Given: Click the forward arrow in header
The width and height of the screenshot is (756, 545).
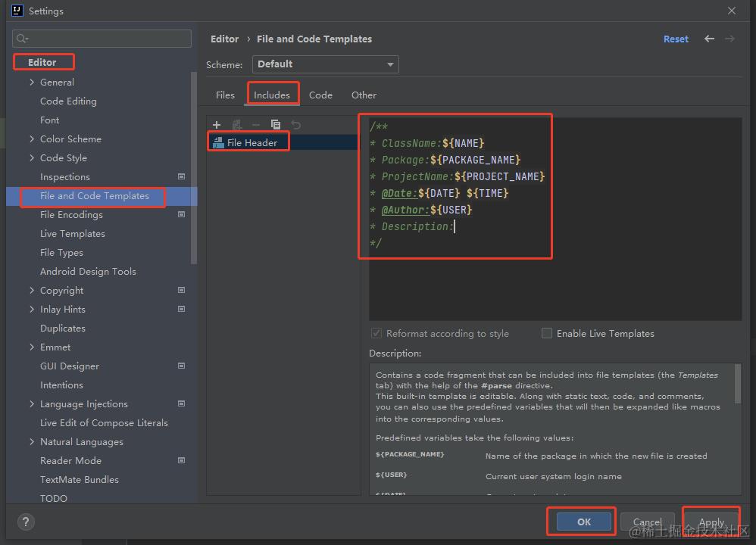Looking at the screenshot, I should tap(730, 39).
